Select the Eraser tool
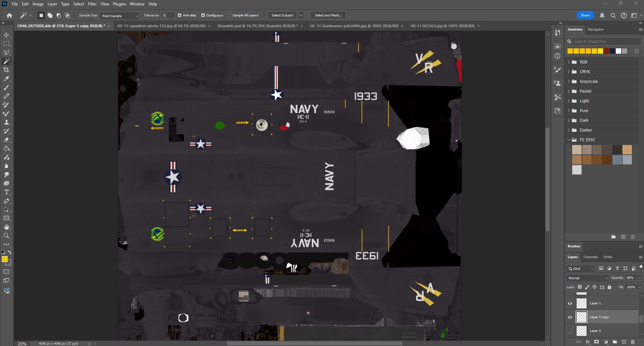This screenshot has width=644, height=346. 6,140
